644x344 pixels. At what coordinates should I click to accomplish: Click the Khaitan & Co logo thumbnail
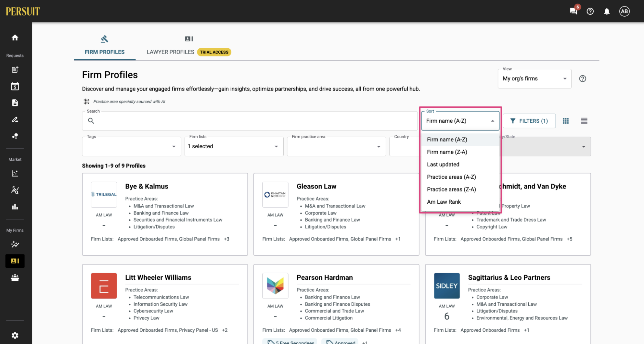pos(275,194)
